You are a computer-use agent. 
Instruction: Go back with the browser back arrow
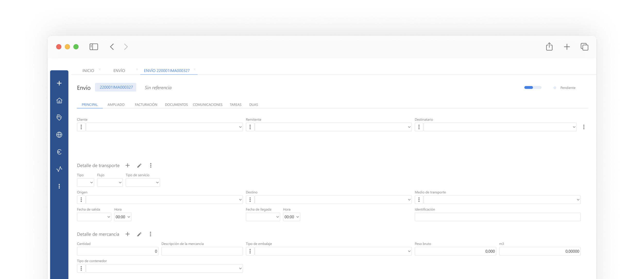(x=112, y=47)
